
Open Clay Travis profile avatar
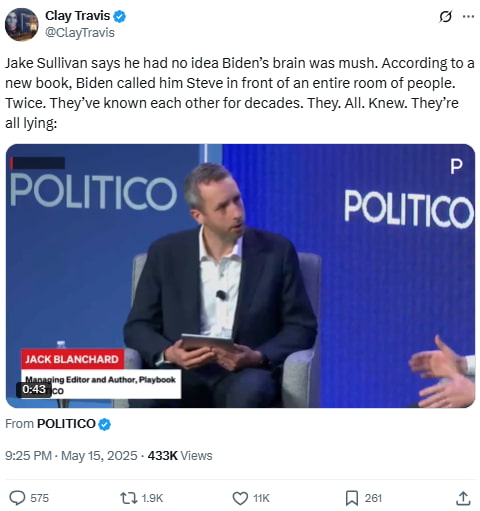pyautogui.click(x=21, y=24)
